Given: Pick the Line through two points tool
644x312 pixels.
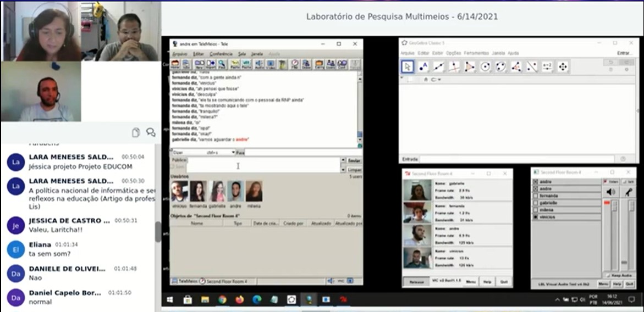Looking at the screenshot, I should [x=438, y=66].
